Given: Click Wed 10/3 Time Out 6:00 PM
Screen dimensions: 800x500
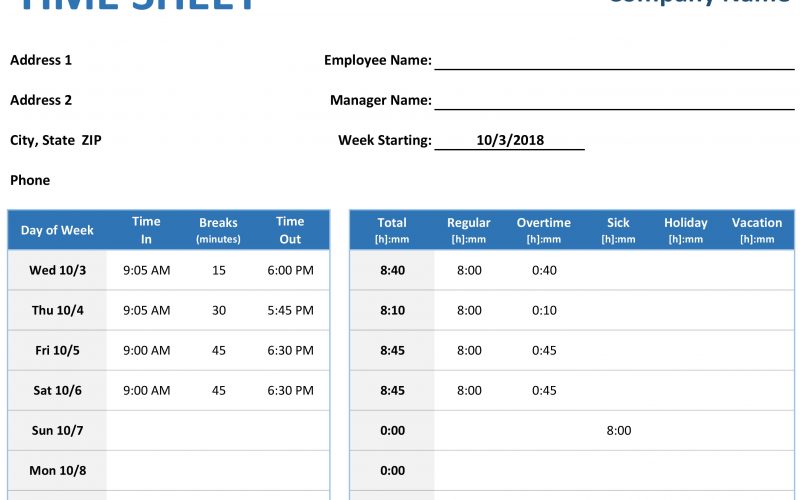Looking at the screenshot, I should click(290, 270).
